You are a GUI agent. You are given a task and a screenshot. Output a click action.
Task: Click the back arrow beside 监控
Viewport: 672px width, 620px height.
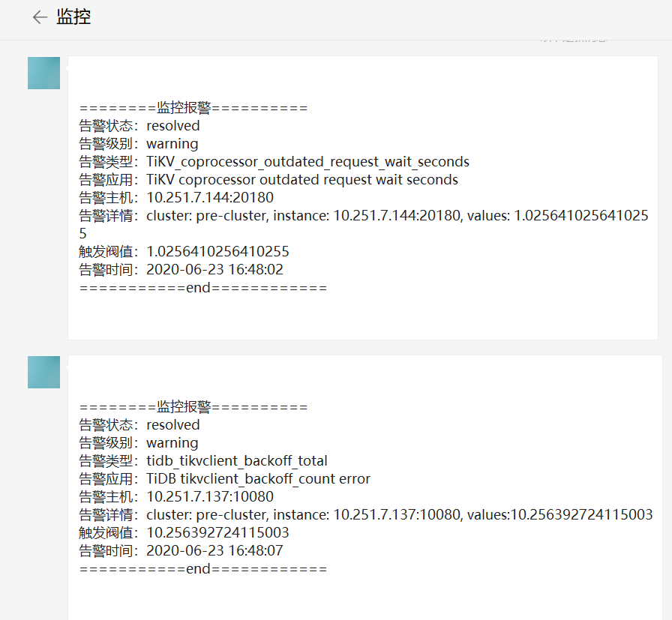[x=40, y=17]
